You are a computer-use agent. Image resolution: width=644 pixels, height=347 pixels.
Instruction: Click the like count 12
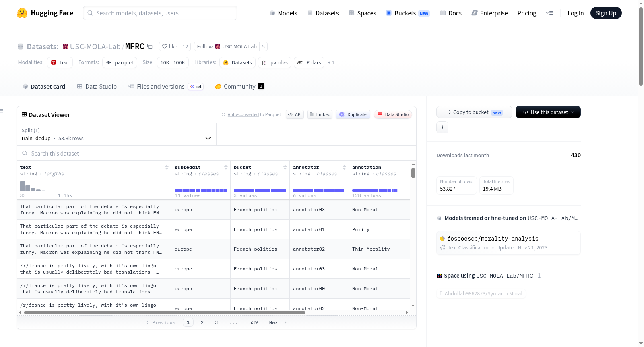185,46
